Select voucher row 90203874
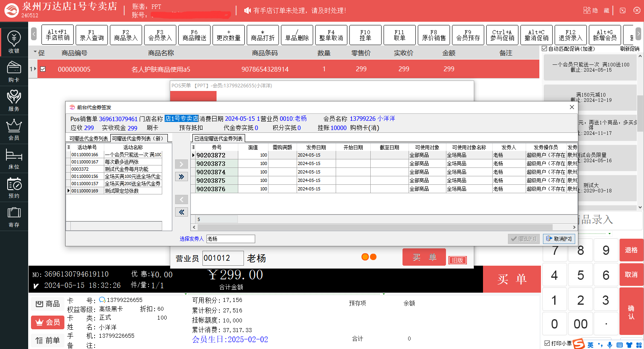This screenshot has height=349, width=644. click(384, 172)
